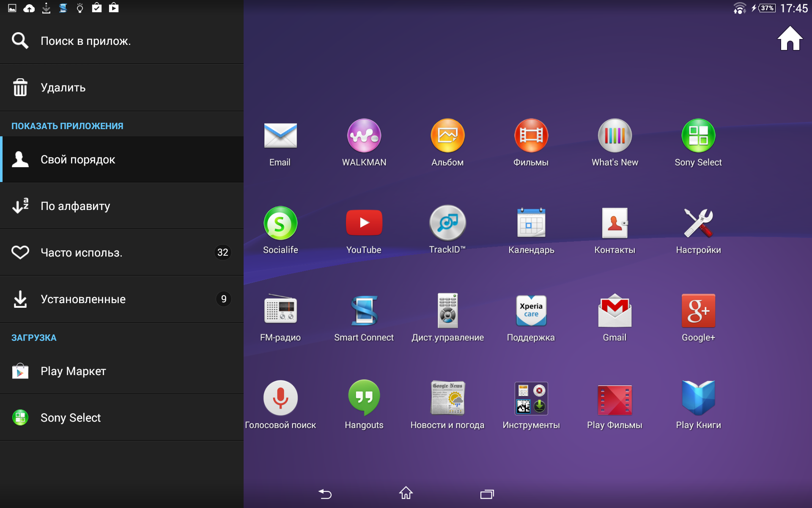Tap the app search field

click(x=122, y=41)
